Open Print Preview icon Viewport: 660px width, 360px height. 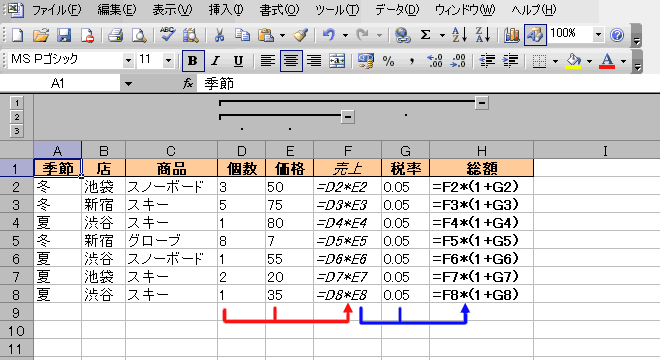138,35
